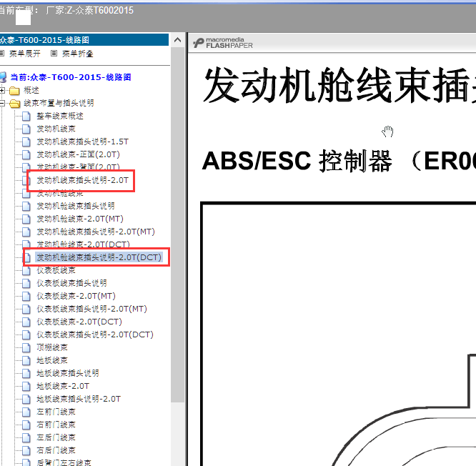Image resolution: width=476 pixels, height=466 pixels.
Task: Click page icon beside 发动机线束插头说明-1.5T
Action: (x=26, y=142)
